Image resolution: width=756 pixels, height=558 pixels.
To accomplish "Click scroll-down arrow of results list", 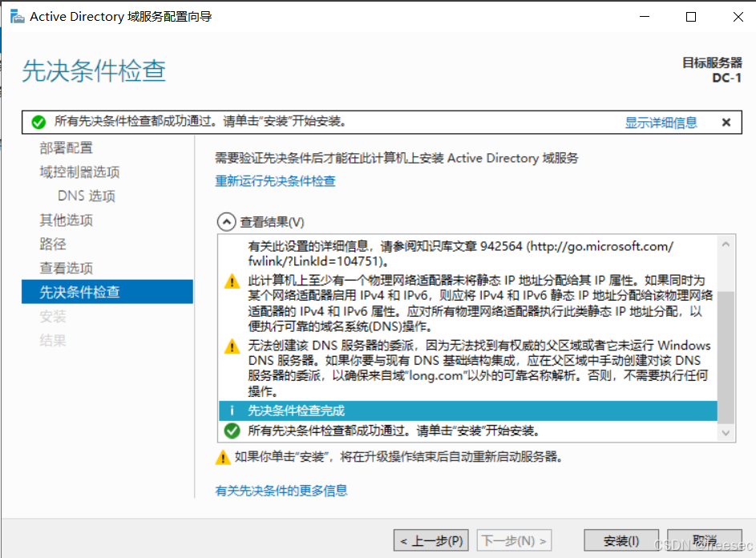I will click(726, 433).
